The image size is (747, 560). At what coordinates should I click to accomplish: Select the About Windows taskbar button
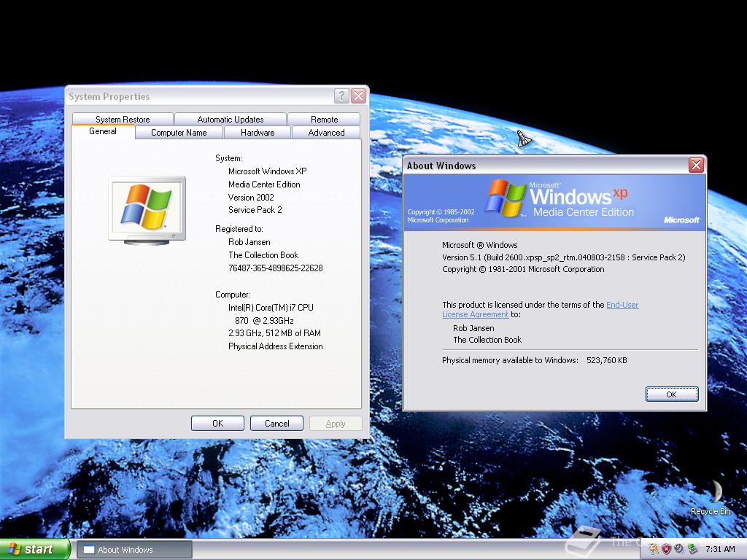coord(135,550)
